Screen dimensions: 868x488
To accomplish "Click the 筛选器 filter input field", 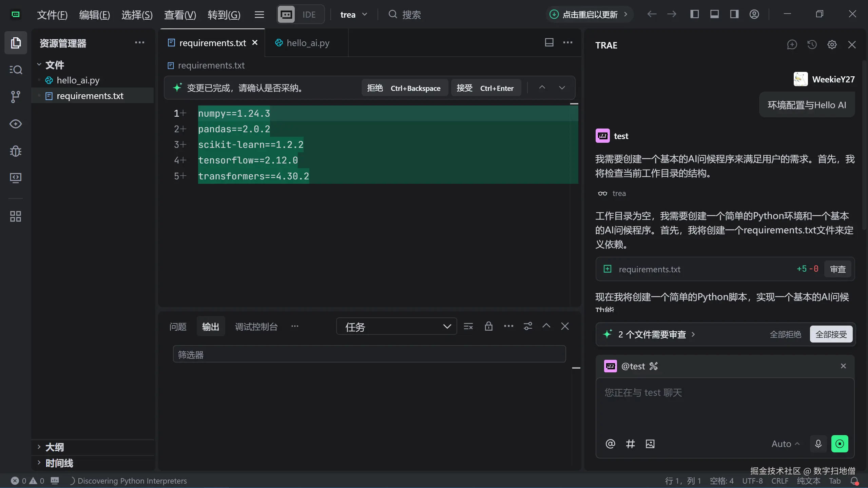I will coord(369,354).
